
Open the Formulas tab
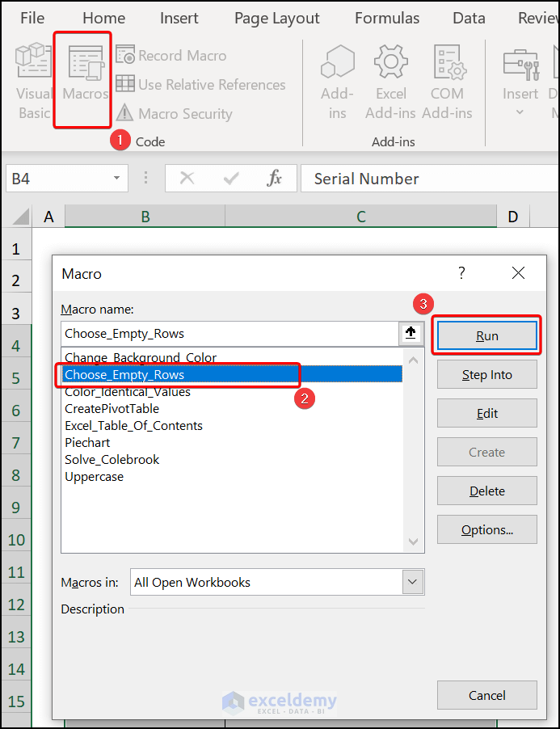click(387, 18)
